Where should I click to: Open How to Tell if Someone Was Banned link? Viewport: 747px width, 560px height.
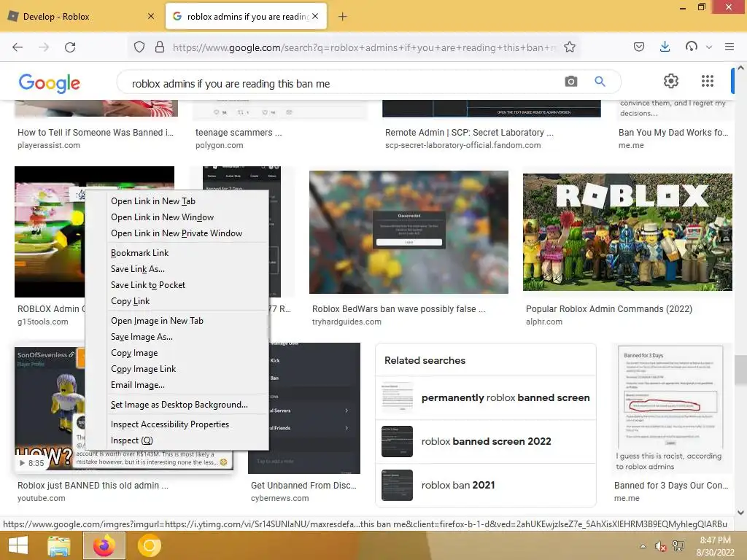click(96, 133)
